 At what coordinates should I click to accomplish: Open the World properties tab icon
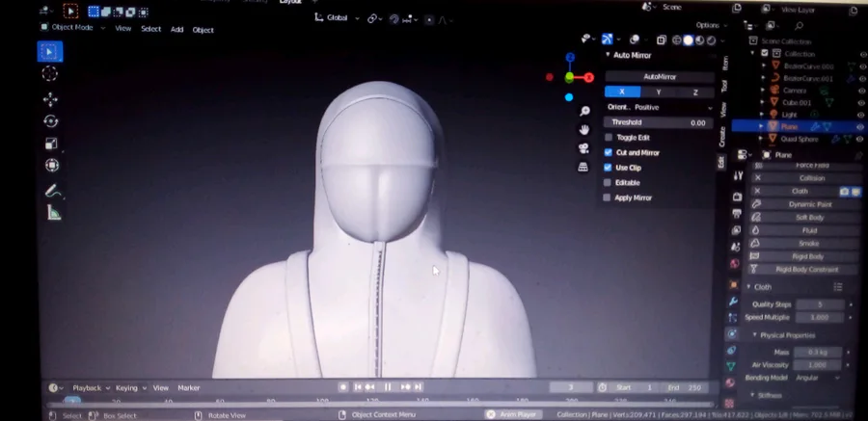pyautogui.click(x=735, y=263)
